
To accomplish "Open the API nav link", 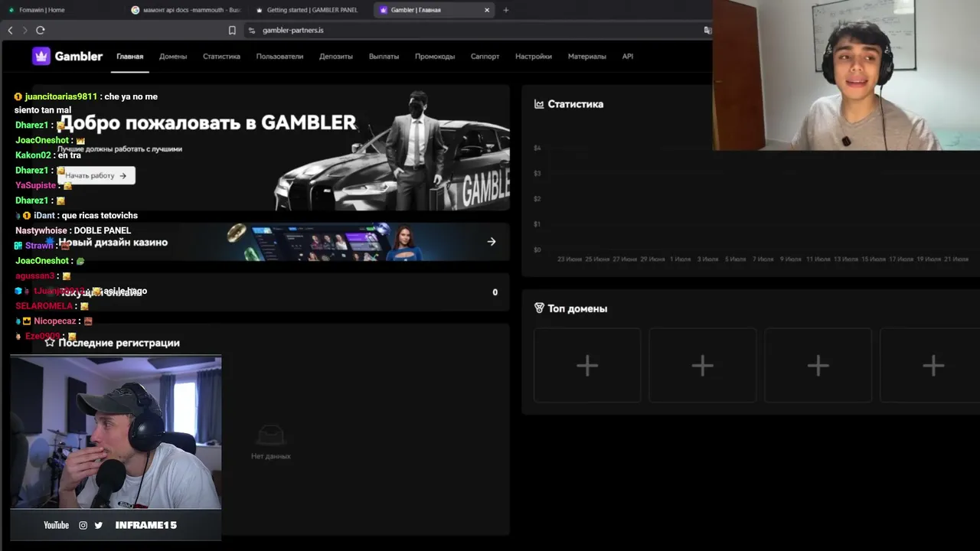I will click(628, 57).
